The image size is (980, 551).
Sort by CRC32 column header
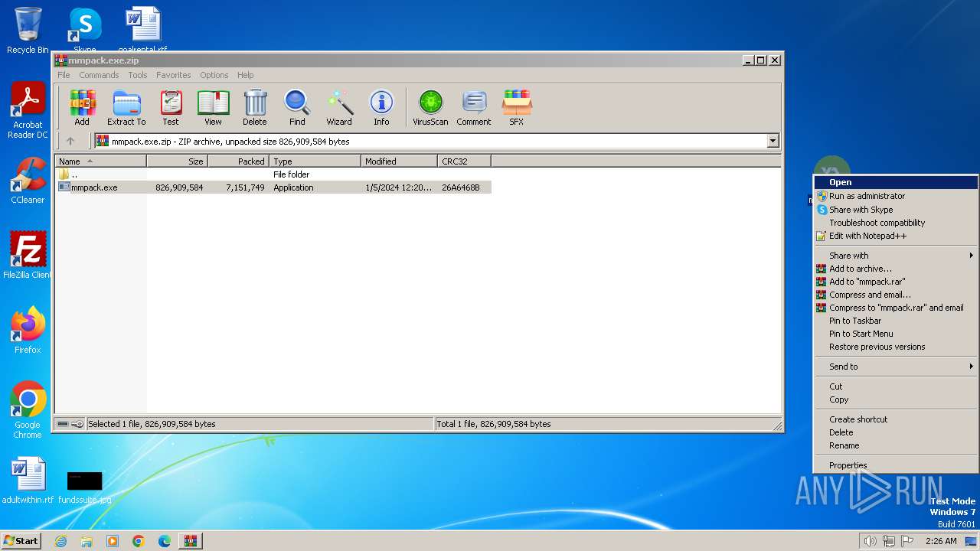point(465,161)
